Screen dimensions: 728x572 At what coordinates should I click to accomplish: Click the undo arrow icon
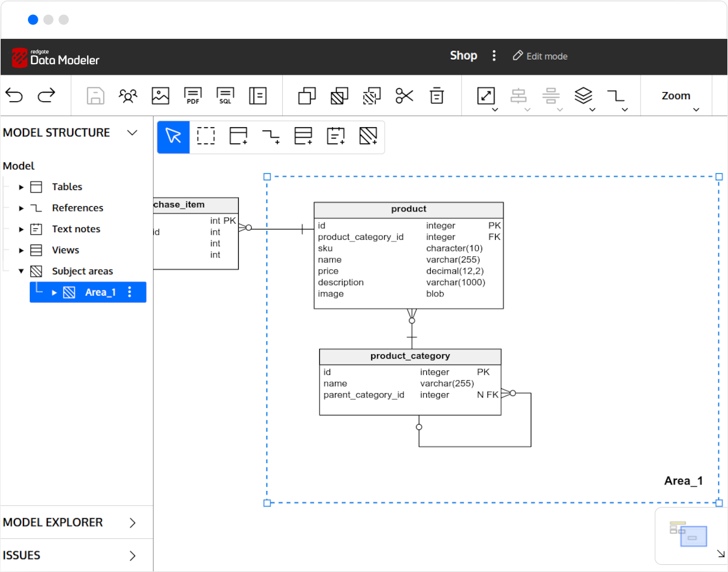[x=14, y=96]
